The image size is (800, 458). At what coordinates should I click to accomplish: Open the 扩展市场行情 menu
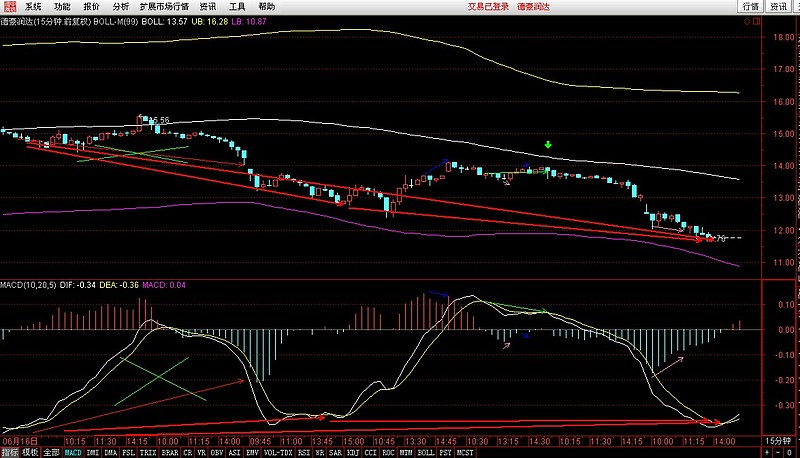[x=164, y=7]
